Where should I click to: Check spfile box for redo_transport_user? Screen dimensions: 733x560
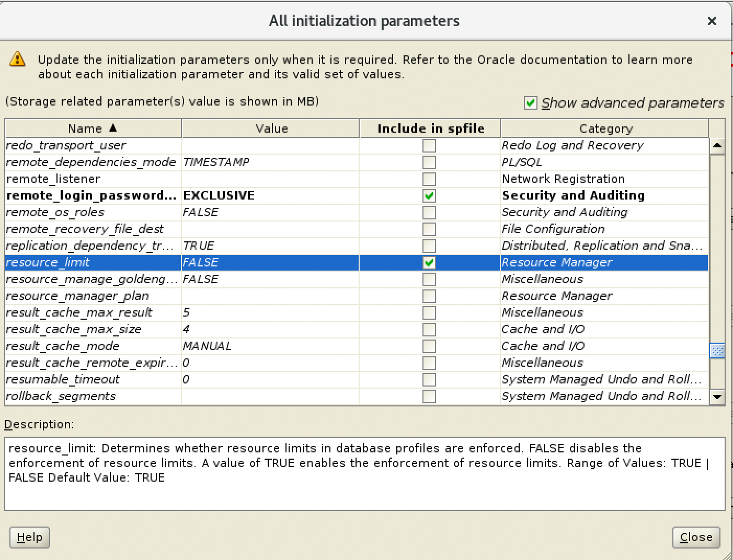pyautogui.click(x=429, y=146)
